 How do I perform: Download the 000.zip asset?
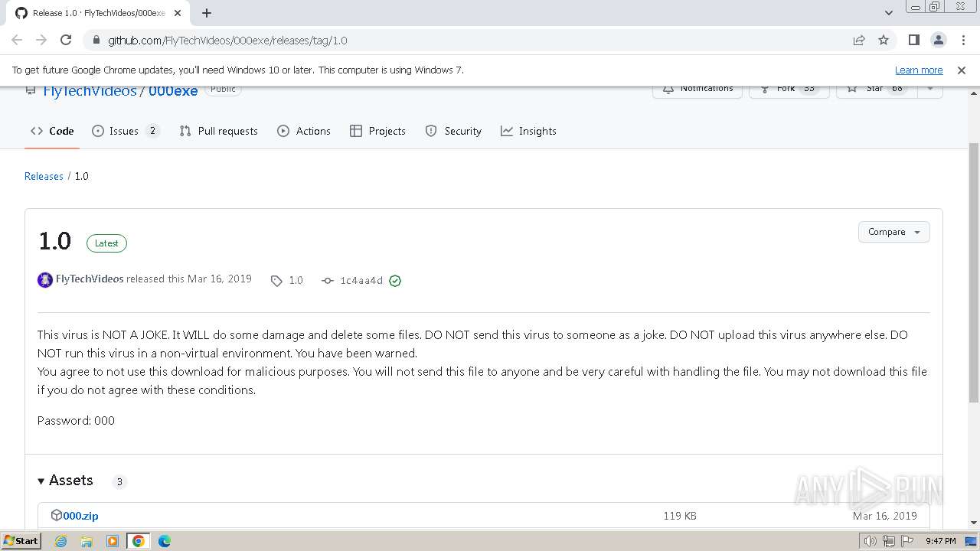point(80,516)
